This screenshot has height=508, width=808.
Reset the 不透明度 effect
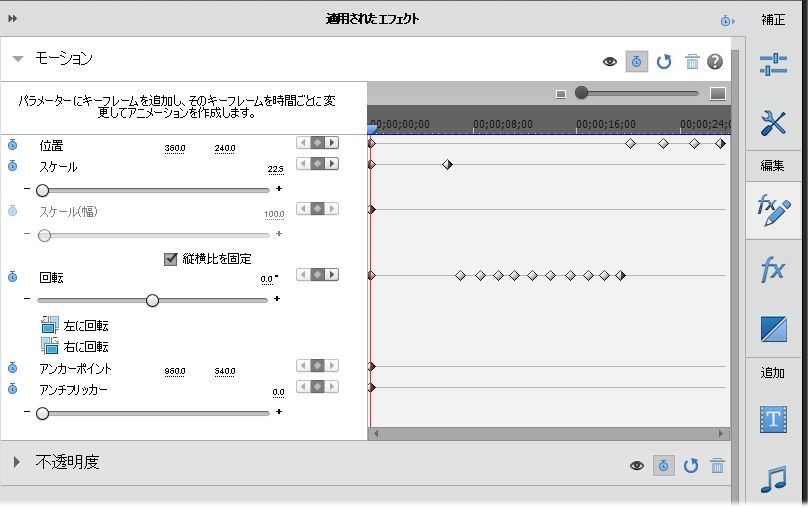[691, 466]
